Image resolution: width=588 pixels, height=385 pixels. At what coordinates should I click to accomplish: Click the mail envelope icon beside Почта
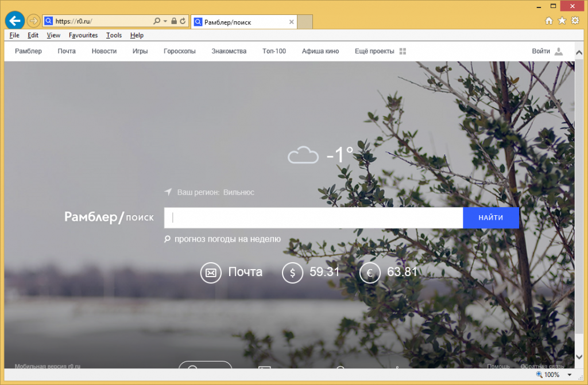(x=211, y=273)
